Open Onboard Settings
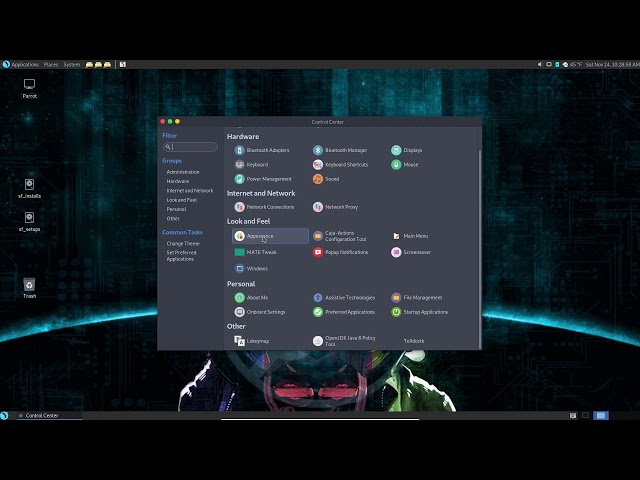640x480 pixels. pos(260,312)
